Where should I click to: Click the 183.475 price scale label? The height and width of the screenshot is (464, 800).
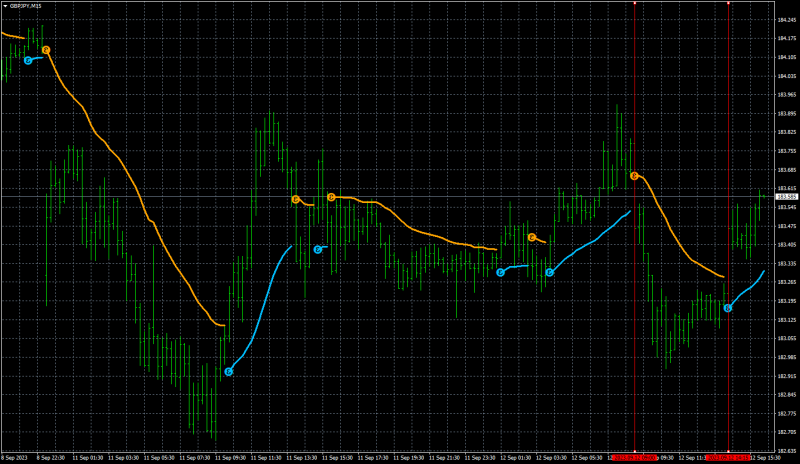[787, 226]
